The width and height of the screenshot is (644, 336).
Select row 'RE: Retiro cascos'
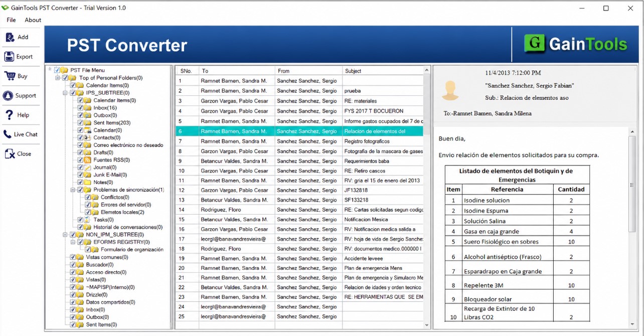tap(299, 171)
